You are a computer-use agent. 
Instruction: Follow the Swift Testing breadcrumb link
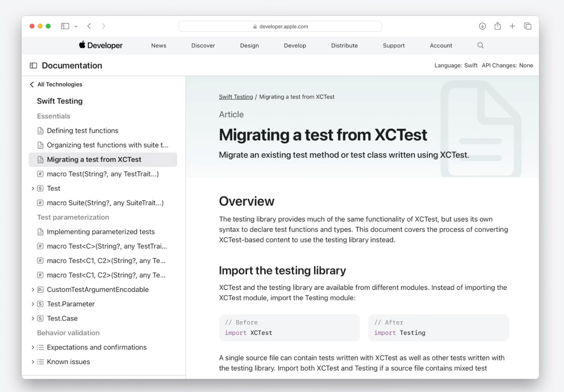pos(236,97)
